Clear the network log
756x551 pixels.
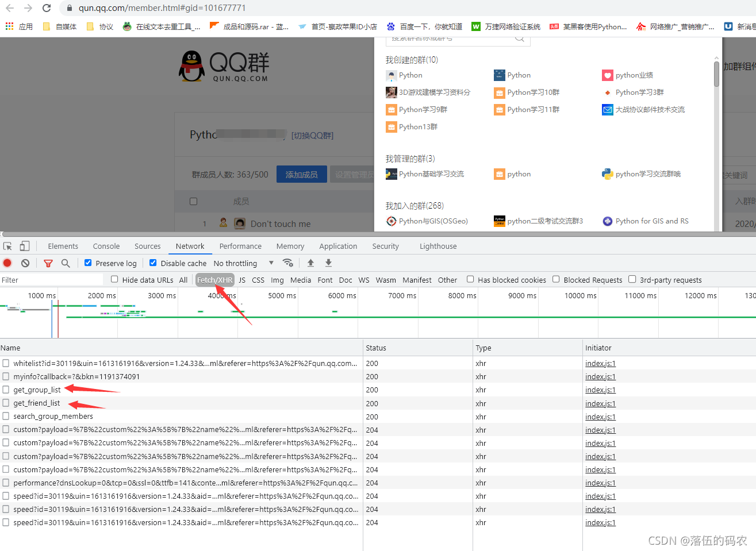[25, 263]
